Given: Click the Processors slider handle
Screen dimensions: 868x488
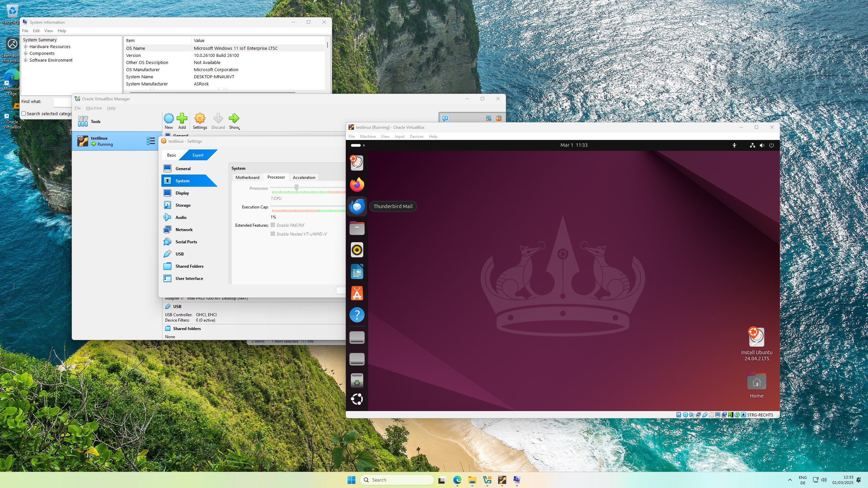Looking at the screenshot, I should tap(296, 187).
